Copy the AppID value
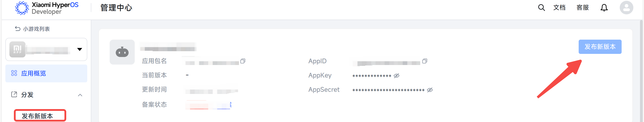 point(424,61)
